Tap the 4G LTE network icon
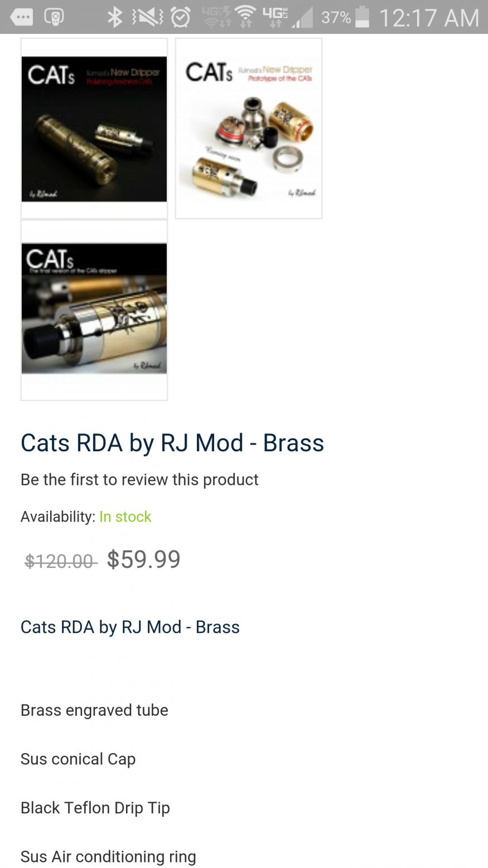The image size is (488, 868). [x=276, y=17]
